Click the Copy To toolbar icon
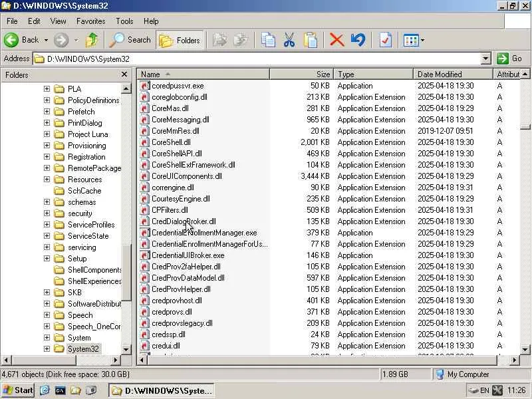 [x=241, y=40]
